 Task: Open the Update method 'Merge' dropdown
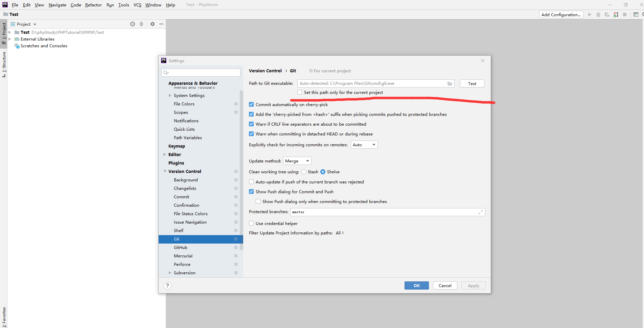point(297,161)
